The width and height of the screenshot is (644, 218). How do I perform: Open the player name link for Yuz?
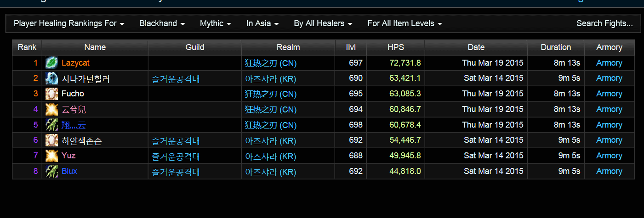[x=68, y=156]
